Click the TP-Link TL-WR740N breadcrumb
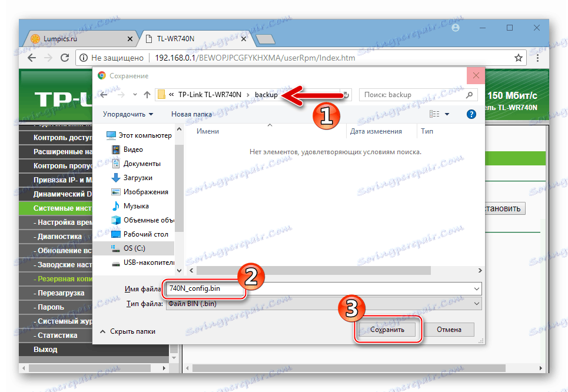 tap(210, 95)
